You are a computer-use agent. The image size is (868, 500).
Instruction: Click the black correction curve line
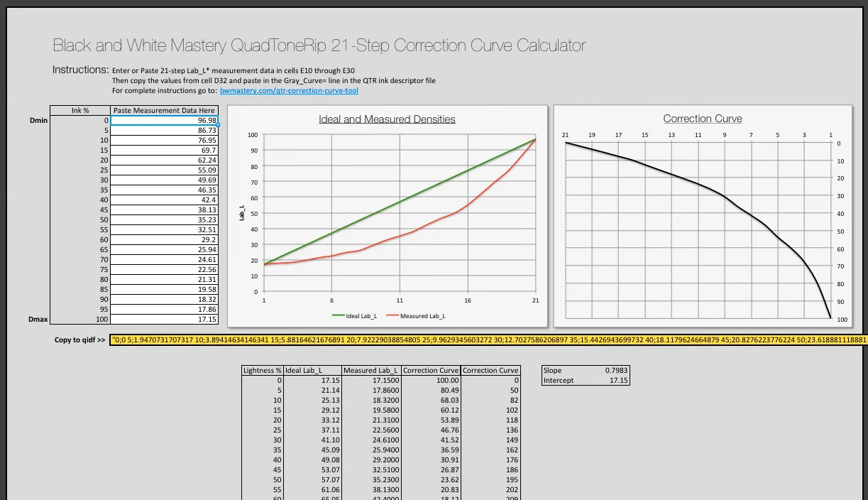[x=725, y=196]
